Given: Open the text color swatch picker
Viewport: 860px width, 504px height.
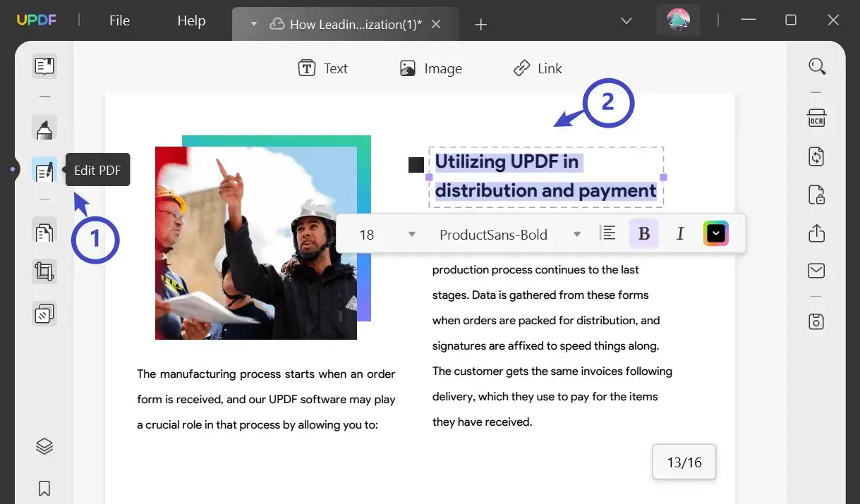Looking at the screenshot, I should click(715, 233).
